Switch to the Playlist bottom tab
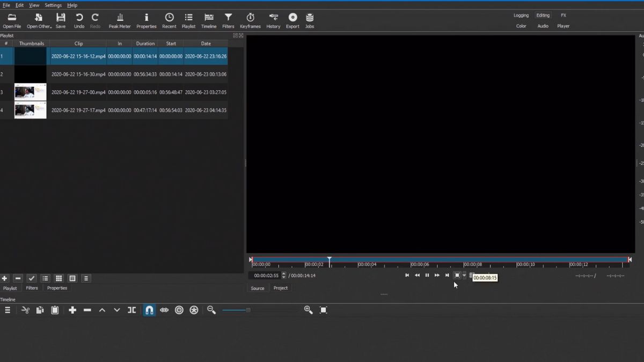 pos(10,288)
